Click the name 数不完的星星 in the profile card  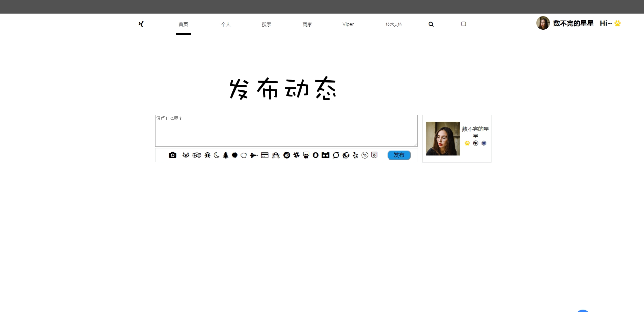click(475, 133)
